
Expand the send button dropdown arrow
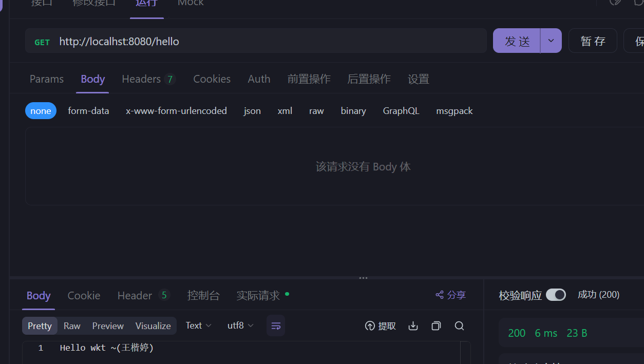[551, 41]
